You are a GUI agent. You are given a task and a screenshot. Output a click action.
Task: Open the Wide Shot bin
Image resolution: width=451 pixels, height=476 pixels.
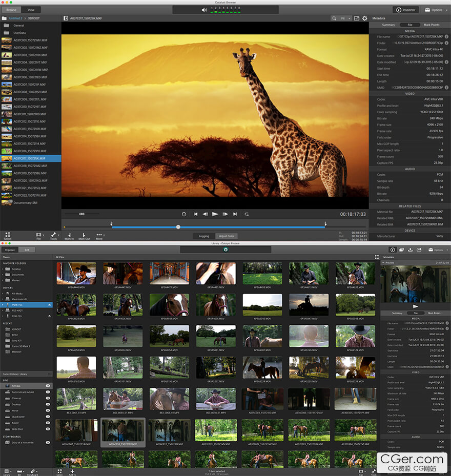click(26, 429)
